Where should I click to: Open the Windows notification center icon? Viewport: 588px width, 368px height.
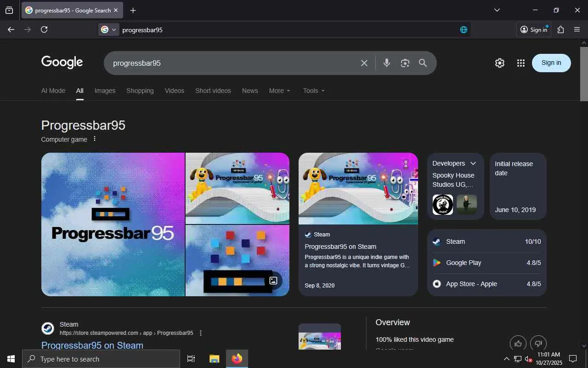[x=573, y=359]
